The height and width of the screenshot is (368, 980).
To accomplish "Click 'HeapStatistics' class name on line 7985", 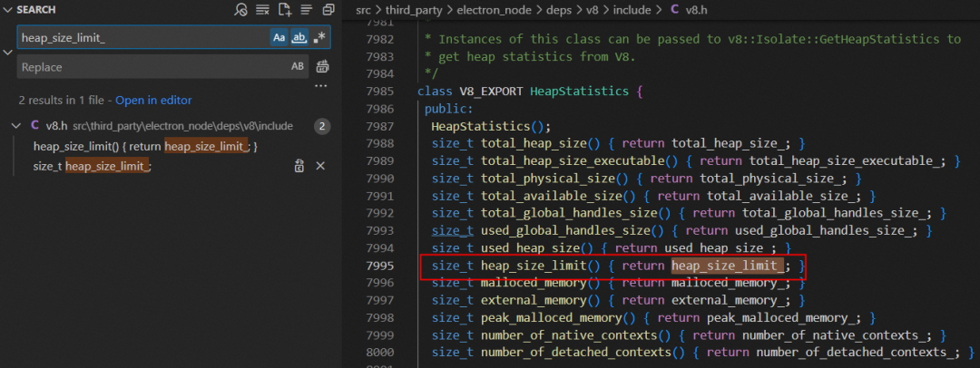I will (x=579, y=92).
